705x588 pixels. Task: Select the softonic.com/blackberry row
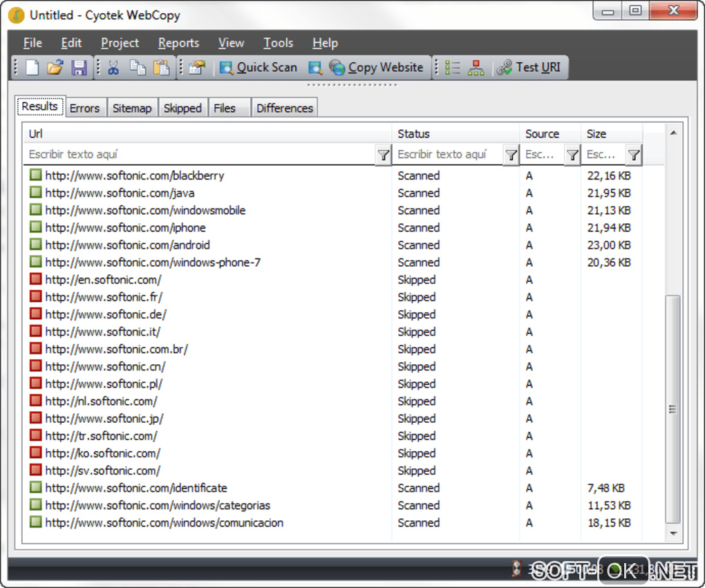[332, 176]
